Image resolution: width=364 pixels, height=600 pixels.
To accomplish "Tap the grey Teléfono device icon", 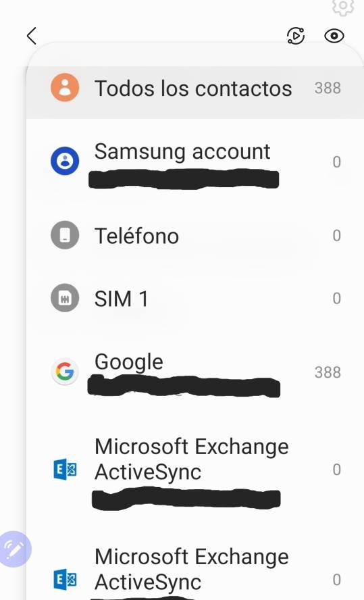I will [65, 235].
